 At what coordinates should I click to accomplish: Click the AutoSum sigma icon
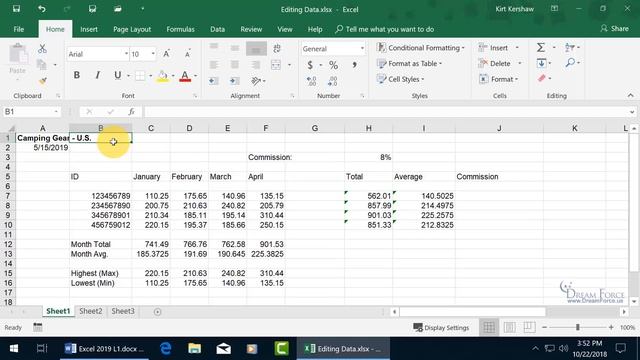coord(541,48)
